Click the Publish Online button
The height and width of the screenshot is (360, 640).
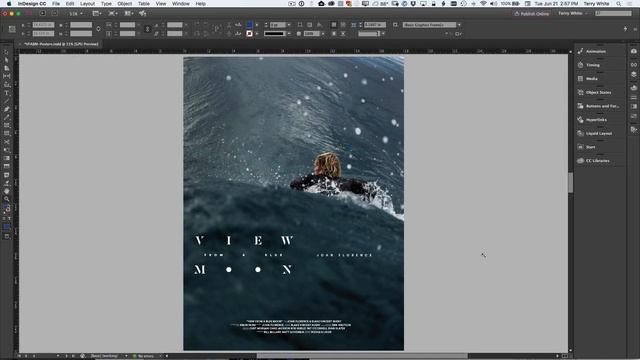(531, 13)
